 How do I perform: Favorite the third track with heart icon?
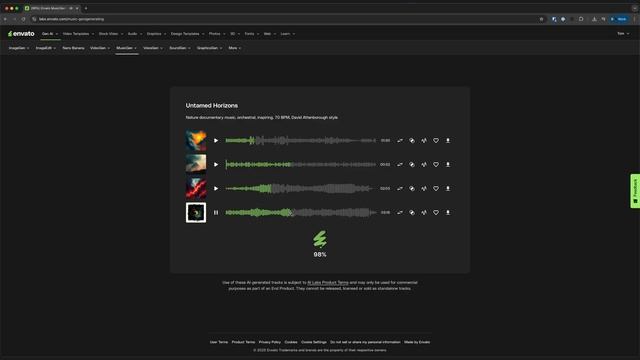click(x=436, y=189)
